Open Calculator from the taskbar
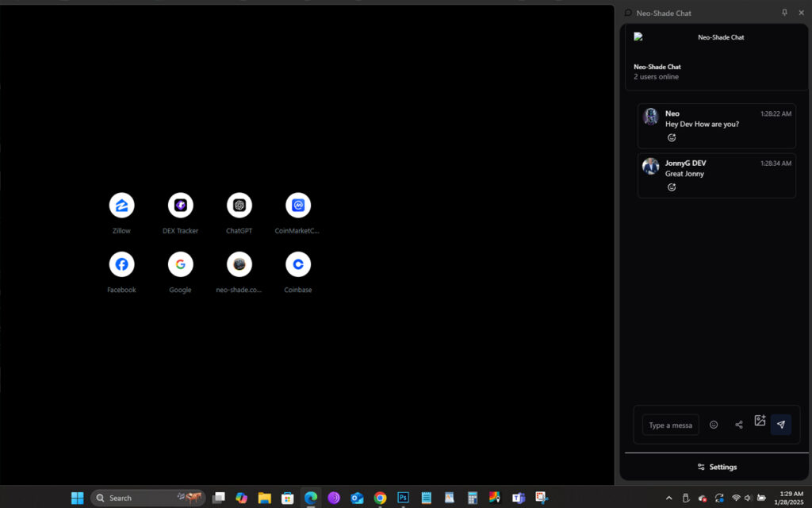 (473, 498)
